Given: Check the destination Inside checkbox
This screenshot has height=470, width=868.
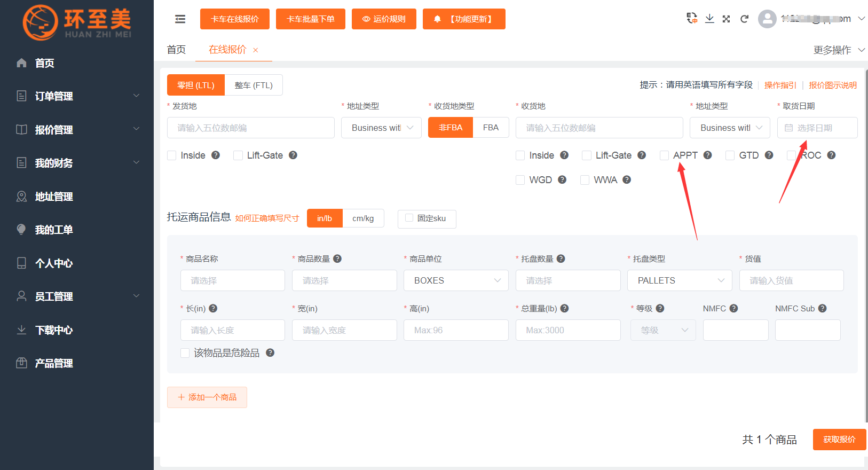Looking at the screenshot, I should [x=520, y=155].
